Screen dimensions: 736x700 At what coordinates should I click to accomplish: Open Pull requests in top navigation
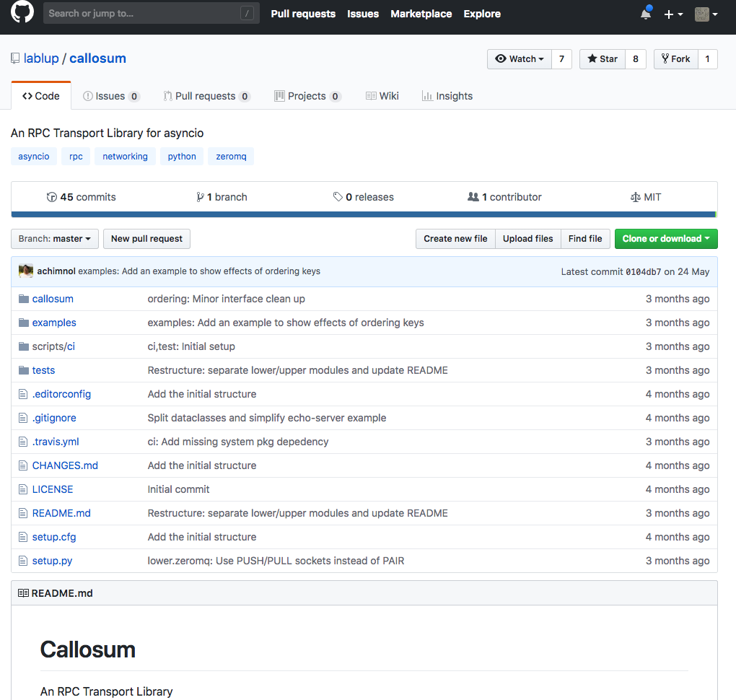(x=303, y=14)
